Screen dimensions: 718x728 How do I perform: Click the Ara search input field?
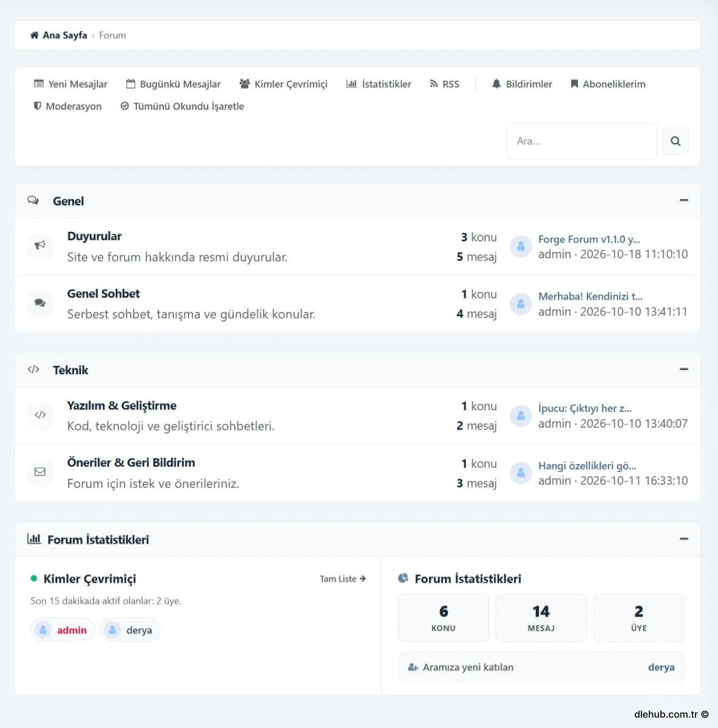point(582,141)
